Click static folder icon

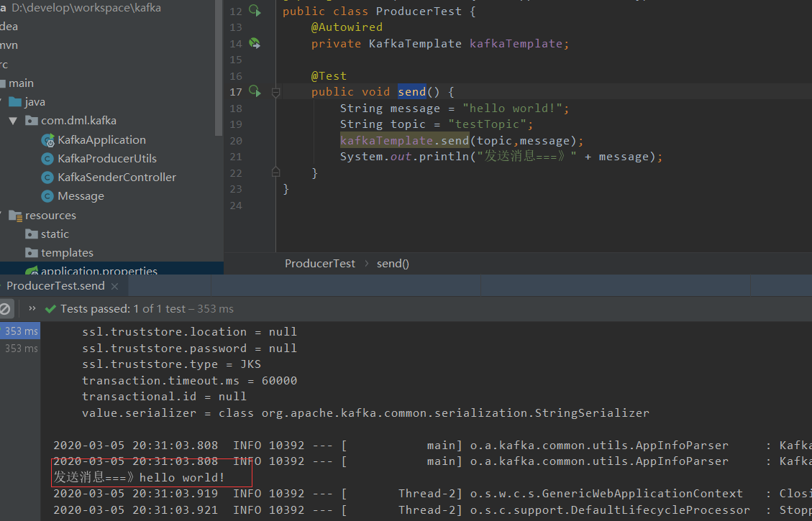32,234
